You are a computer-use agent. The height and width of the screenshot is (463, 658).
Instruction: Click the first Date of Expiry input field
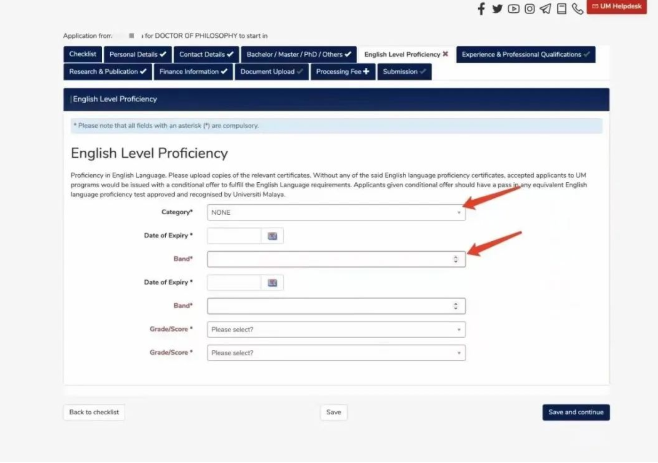coord(234,236)
